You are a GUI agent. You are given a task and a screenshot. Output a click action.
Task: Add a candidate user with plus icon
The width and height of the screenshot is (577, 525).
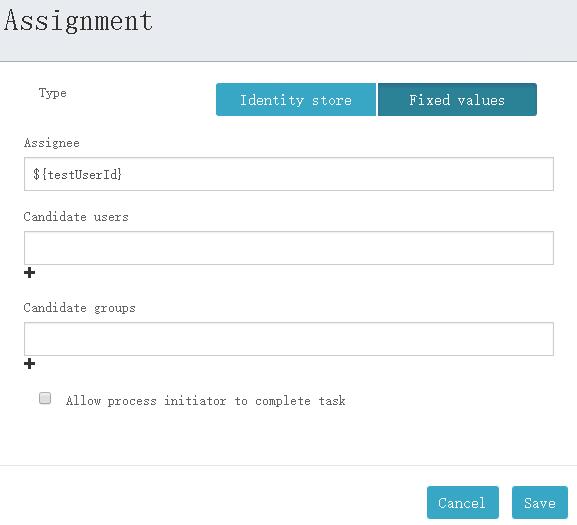pyautogui.click(x=29, y=273)
